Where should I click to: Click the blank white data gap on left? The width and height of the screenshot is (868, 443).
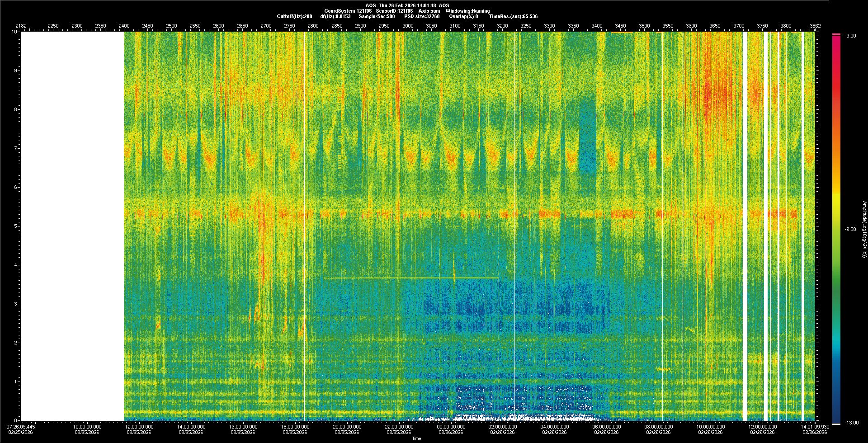72,226
